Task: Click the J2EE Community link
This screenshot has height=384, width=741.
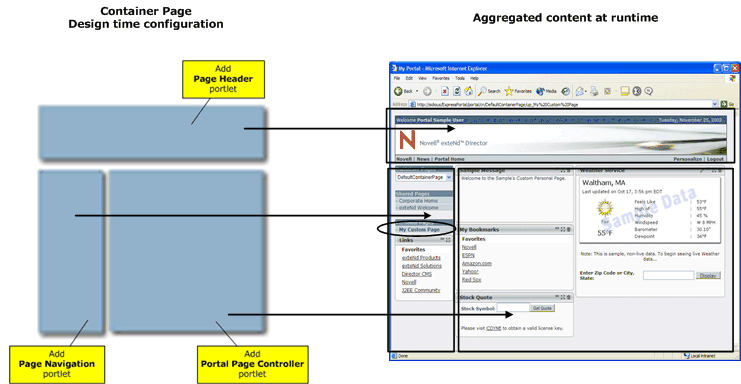Action: (x=421, y=290)
